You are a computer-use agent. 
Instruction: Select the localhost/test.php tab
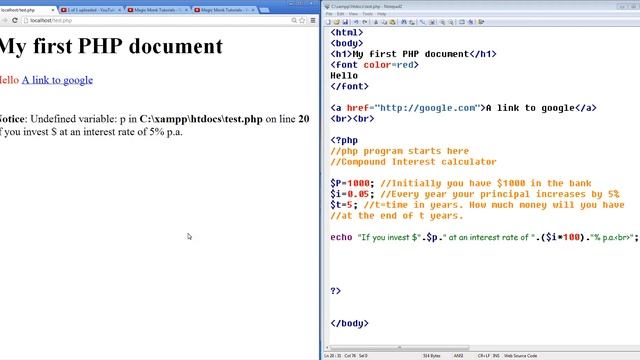click(28, 10)
